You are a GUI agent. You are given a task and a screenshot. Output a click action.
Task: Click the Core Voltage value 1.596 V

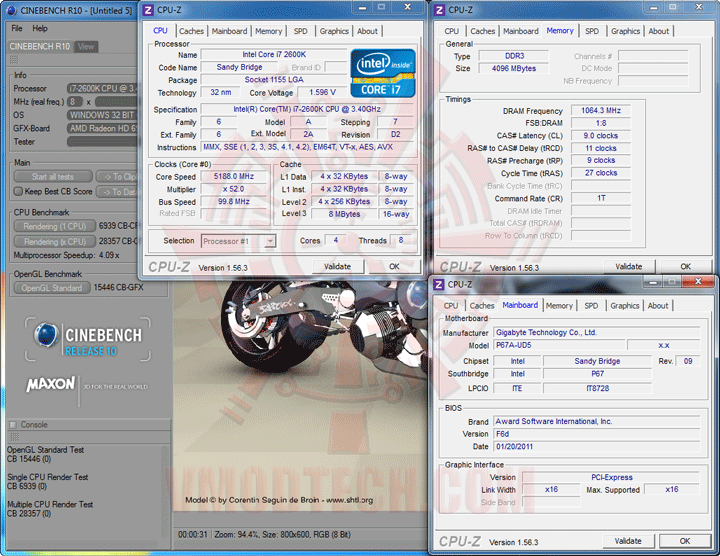tap(322, 92)
